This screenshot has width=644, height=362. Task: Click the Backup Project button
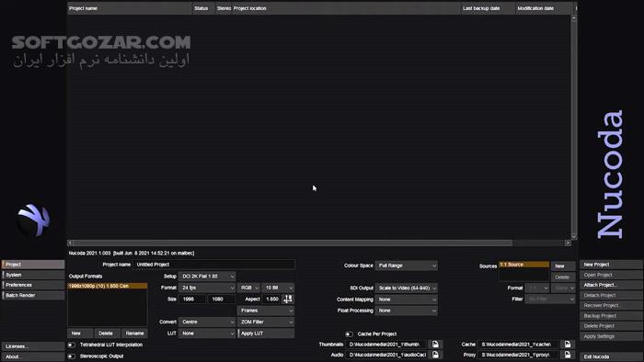tap(611, 316)
